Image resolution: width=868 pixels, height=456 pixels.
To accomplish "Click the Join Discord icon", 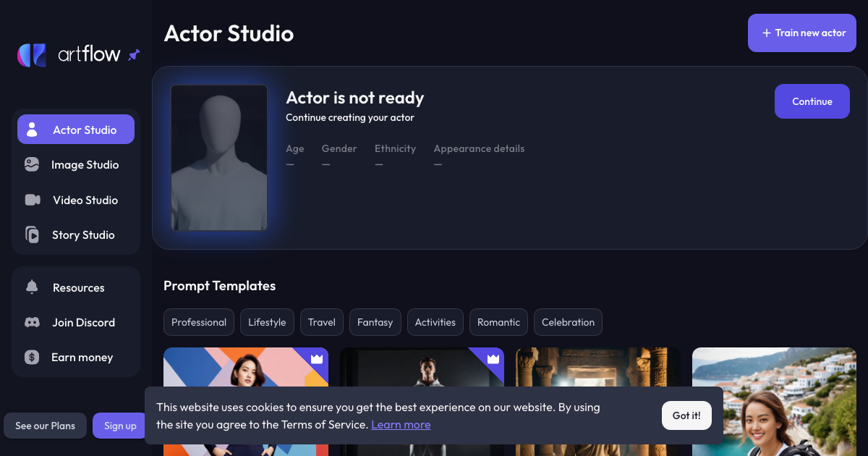I will [x=32, y=322].
